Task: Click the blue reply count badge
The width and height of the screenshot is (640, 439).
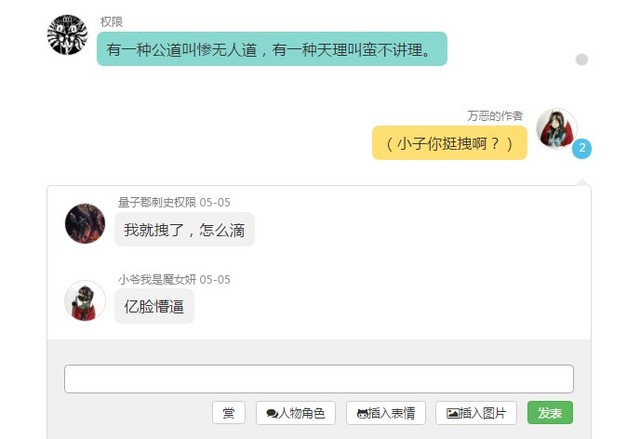Action: coord(582,149)
